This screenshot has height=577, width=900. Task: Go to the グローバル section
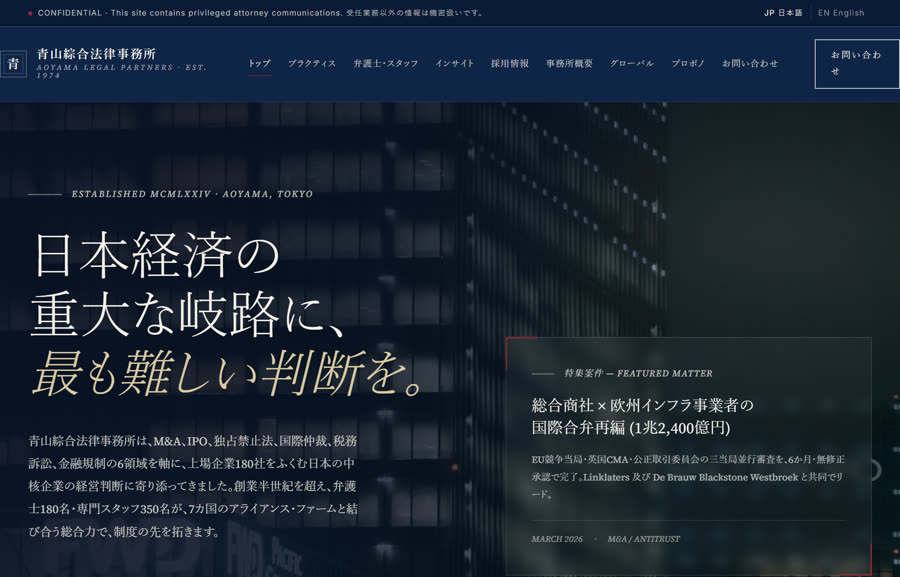pos(632,64)
